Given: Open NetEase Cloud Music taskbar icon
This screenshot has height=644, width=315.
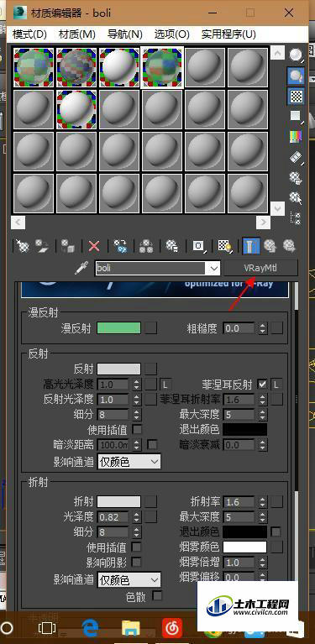Looking at the screenshot, I should click(x=171, y=628).
